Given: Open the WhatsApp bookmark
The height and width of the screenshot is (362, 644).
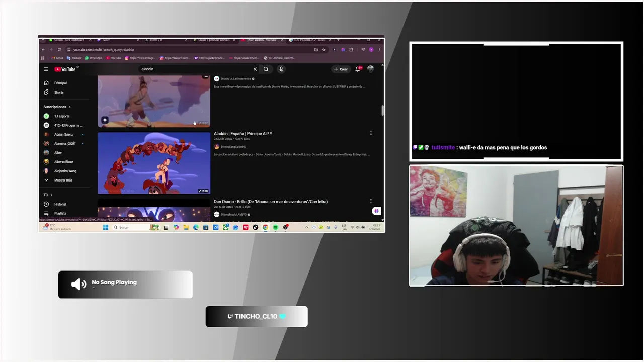Looking at the screenshot, I should 94,58.
